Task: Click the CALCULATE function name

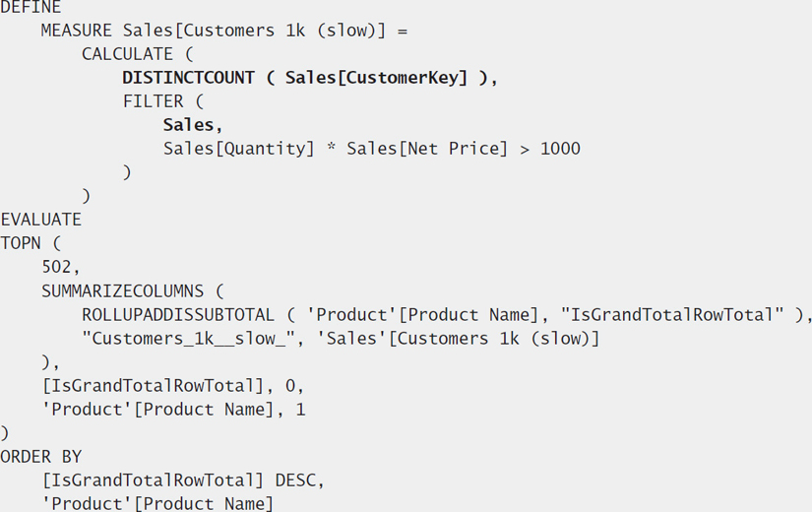Action: click(x=127, y=54)
